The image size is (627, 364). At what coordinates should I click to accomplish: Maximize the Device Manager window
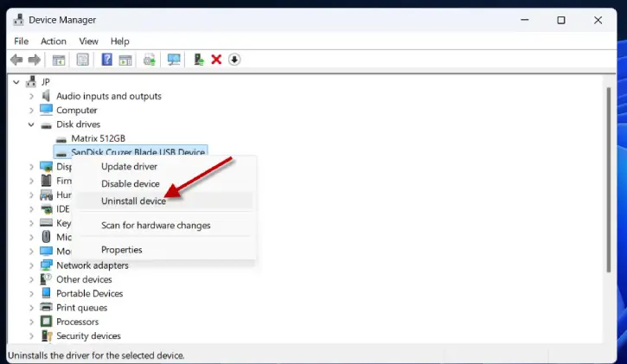pos(561,20)
